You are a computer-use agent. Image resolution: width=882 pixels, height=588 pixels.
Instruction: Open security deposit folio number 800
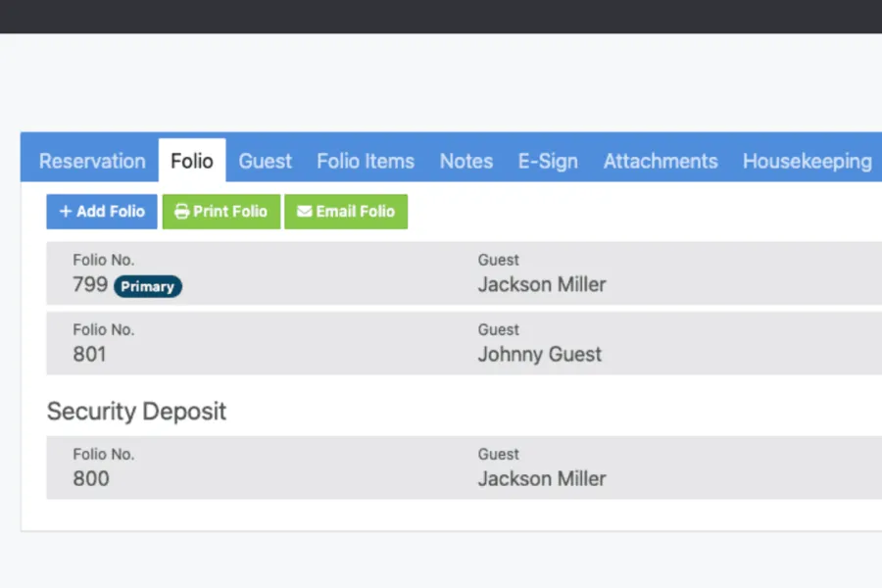coord(91,479)
